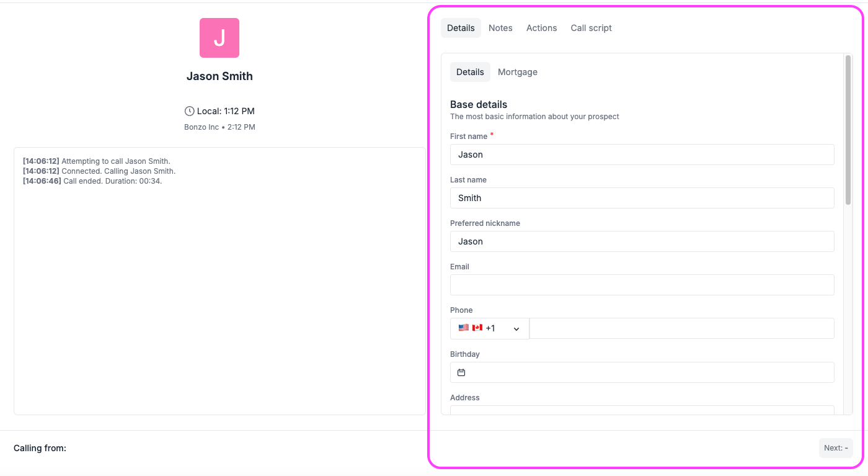Image resolution: width=868 pixels, height=476 pixels.
Task: Click the 'Local: 1:12 PM' text
Action: pos(226,111)
